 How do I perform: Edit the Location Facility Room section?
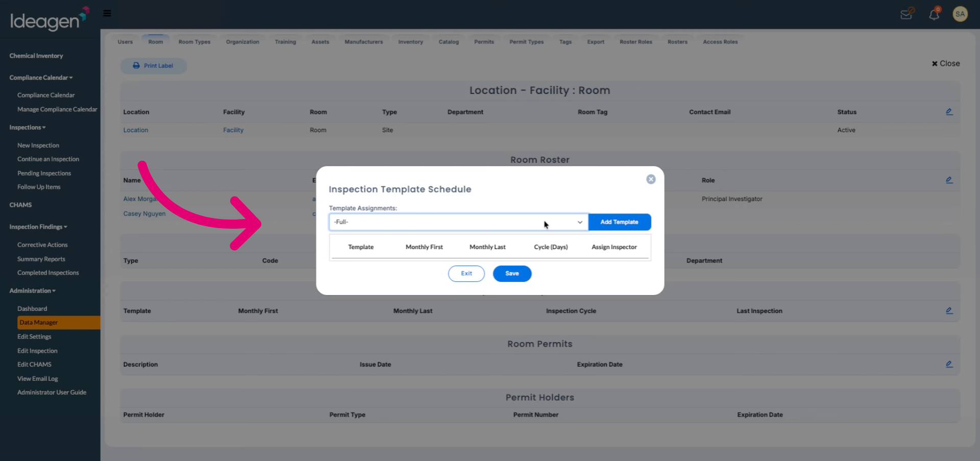(949, 112)
